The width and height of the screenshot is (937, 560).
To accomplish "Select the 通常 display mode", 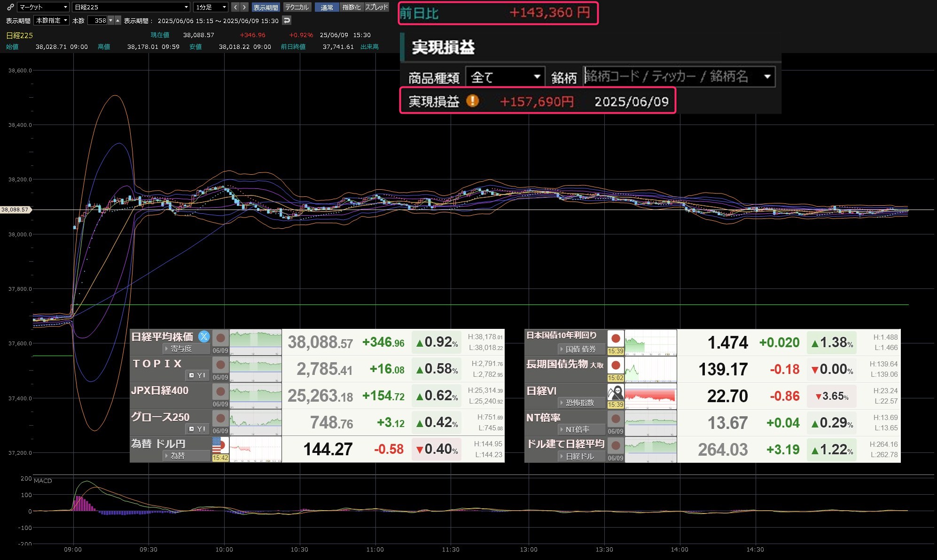I will [327, 7].
